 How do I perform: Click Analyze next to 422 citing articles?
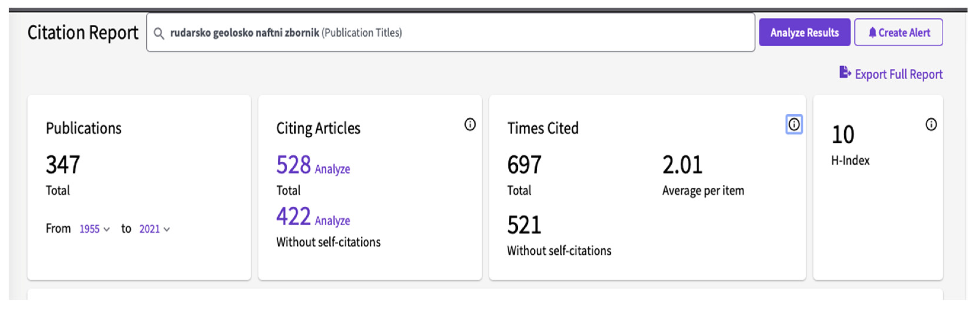(x=332, y=221)
